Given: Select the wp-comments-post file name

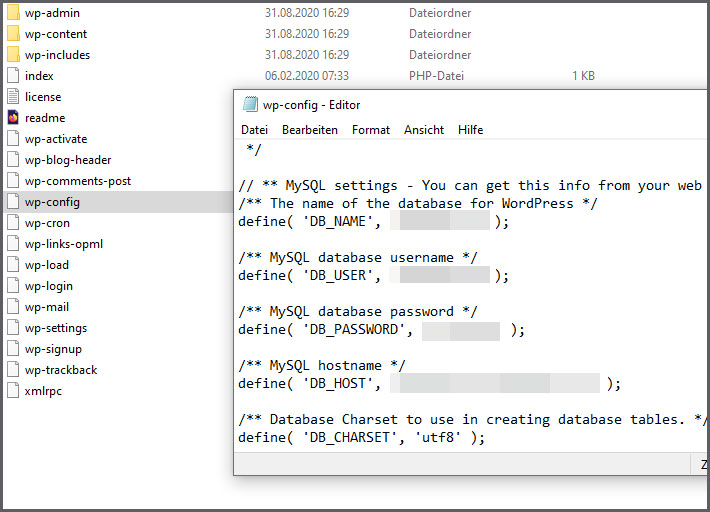Looking at the screenshot, I should pyautogui.click(x=77, y=181).
